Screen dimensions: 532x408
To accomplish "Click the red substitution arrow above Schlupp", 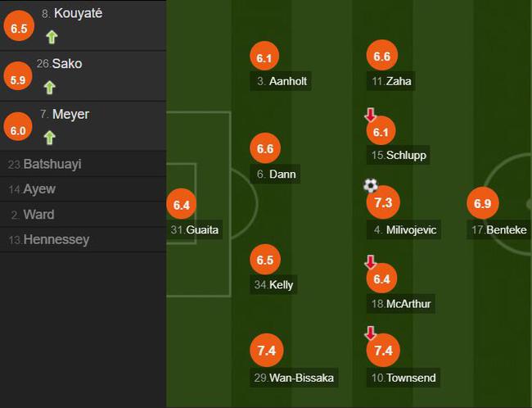I will [x=370, y=115].
